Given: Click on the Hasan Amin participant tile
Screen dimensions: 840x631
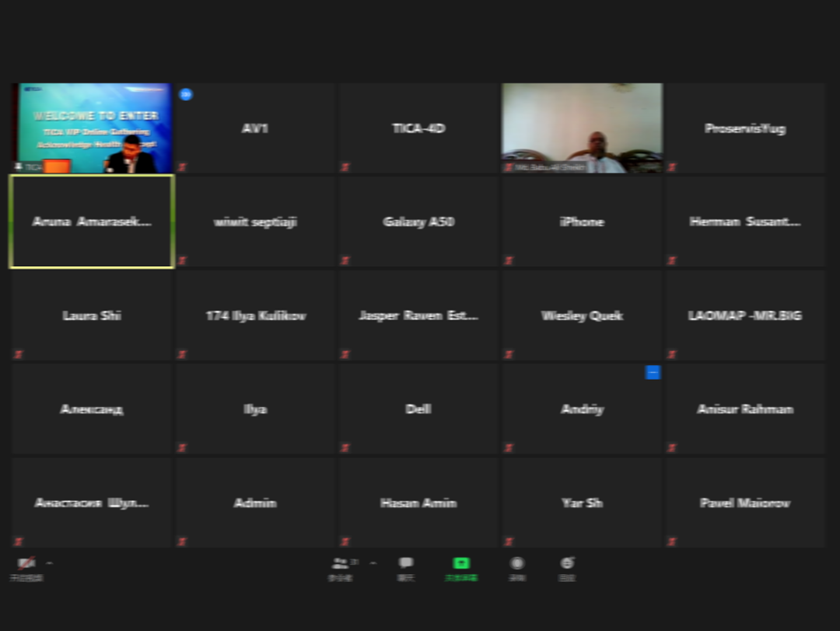Looking at the screenshot, I should tap(418, 503).
